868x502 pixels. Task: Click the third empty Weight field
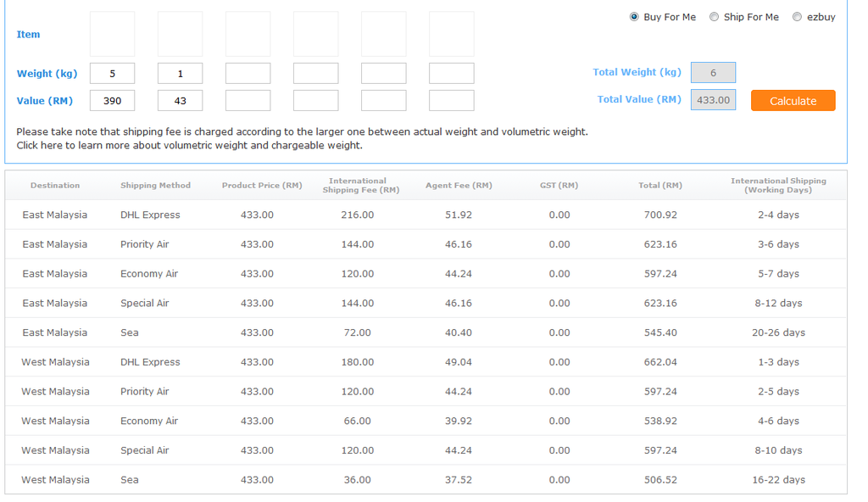click(248, 74)
